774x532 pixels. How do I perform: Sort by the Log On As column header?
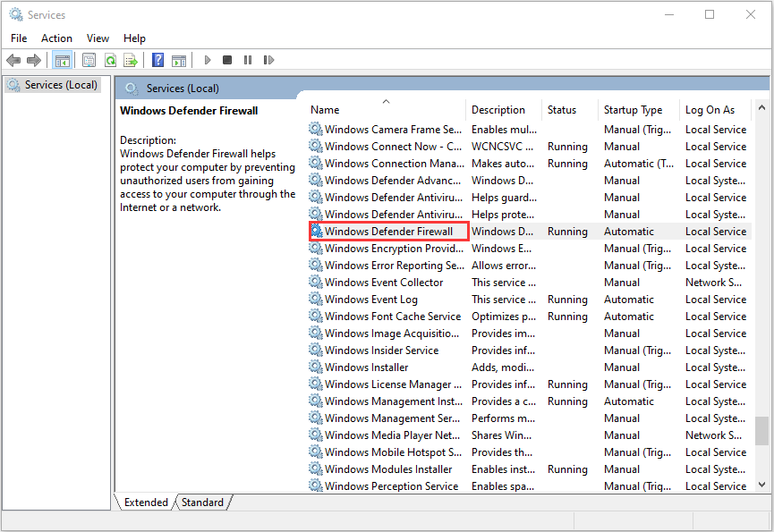pos(716,109)
